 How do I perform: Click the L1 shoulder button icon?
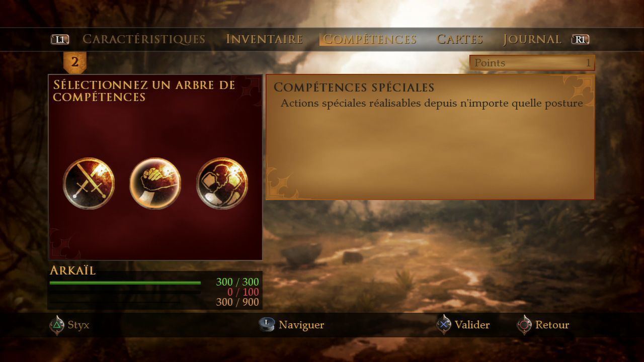click(x=60, y=39)
